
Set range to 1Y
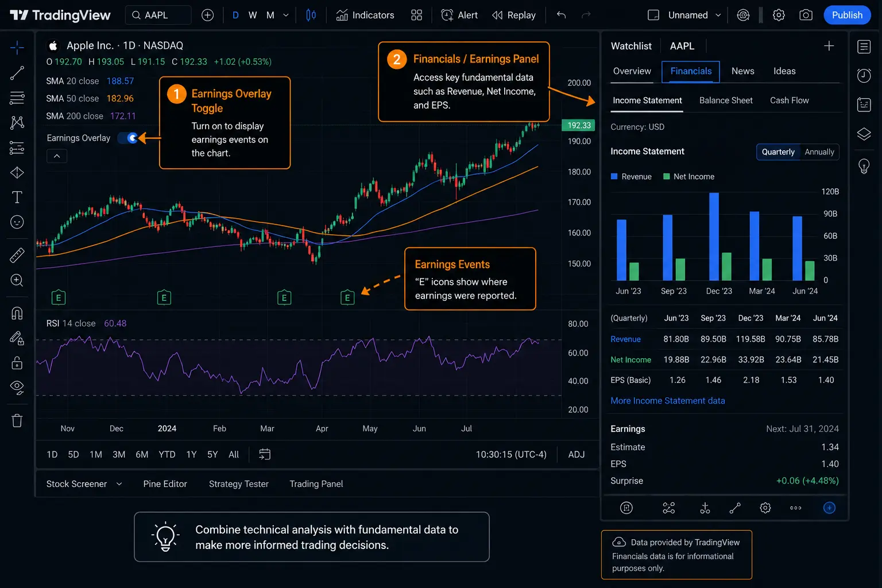[x=191, y=454]
